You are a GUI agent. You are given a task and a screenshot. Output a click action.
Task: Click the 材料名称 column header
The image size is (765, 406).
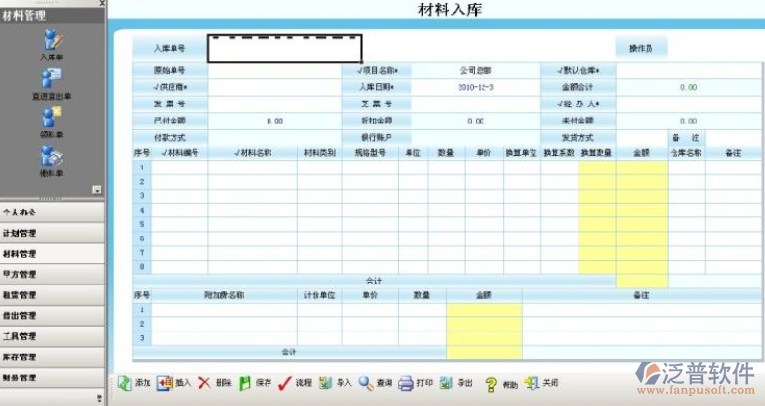pos(253,153)
